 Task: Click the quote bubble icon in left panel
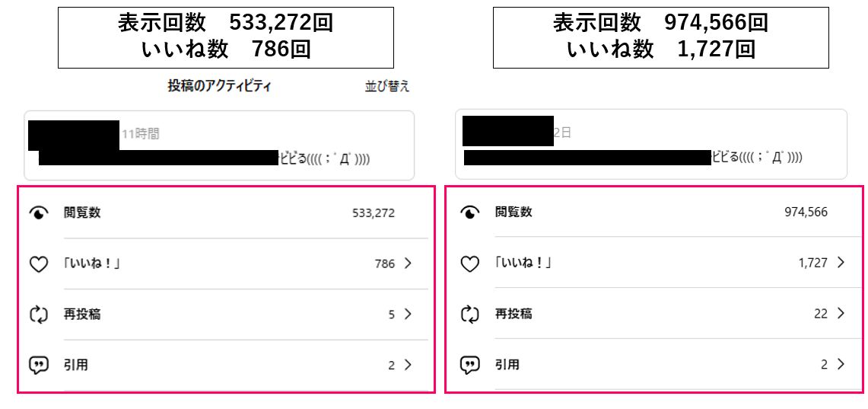38,365
